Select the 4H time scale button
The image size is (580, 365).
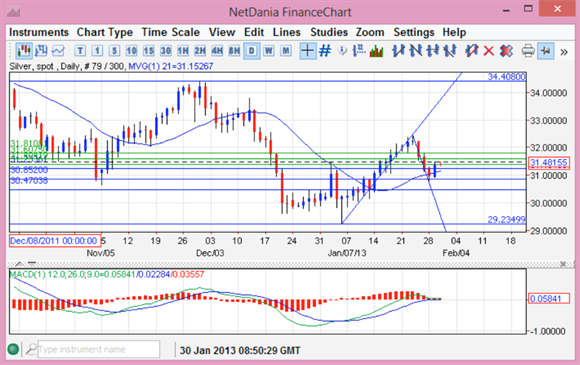tap(217, 51)
